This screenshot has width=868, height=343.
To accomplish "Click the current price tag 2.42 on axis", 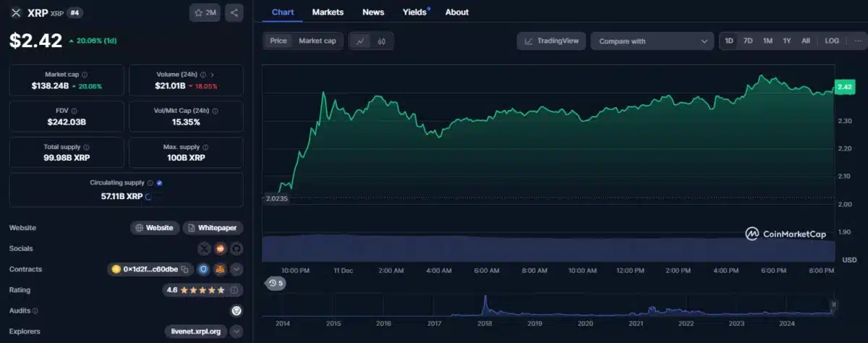I will click(844, 87).
